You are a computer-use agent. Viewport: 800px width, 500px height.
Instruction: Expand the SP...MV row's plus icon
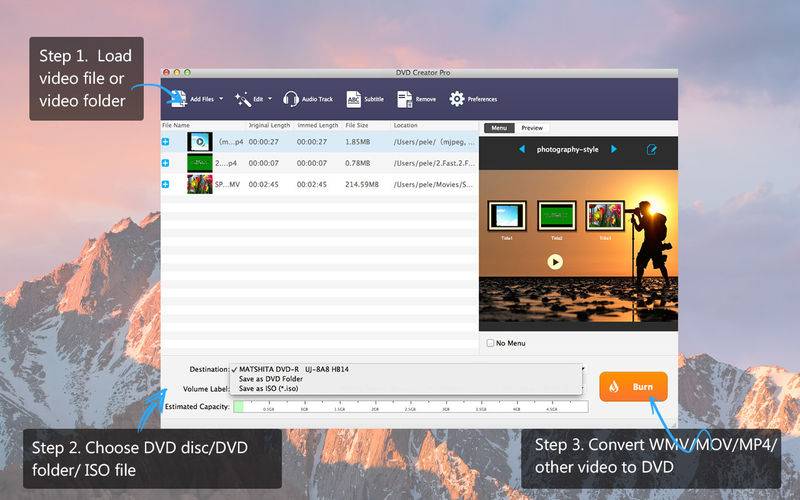click(165, 184)
